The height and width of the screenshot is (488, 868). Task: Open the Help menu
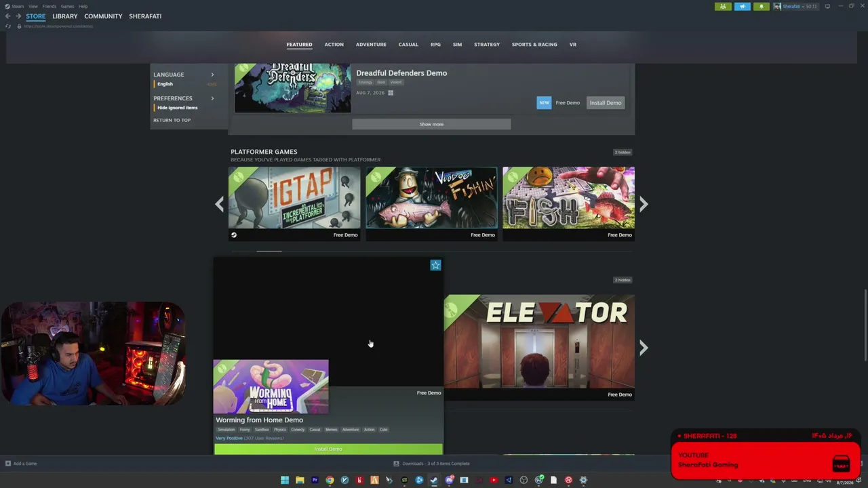83,6
